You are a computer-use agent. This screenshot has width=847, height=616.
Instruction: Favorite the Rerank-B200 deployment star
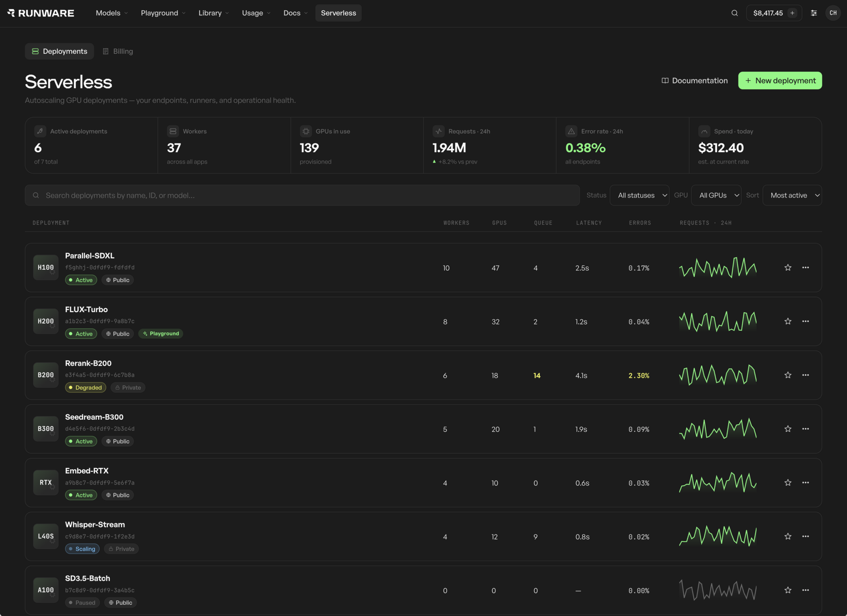[788, 375]
